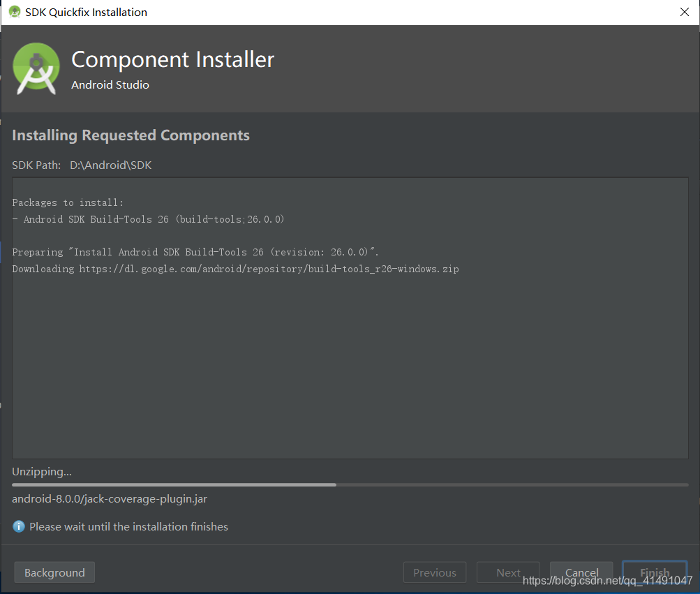Click the 'Packages to install:' log line
The height and width of the screenshot is (594, 700).
tap(68, 202)
